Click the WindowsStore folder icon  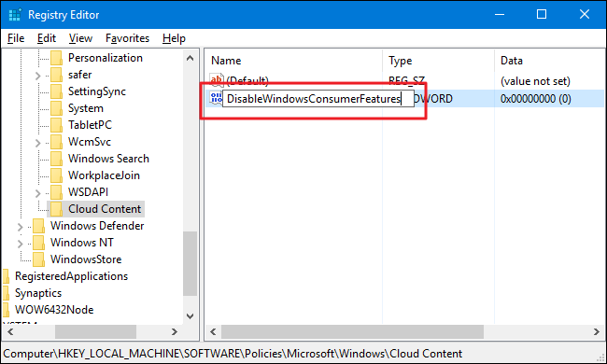(38, 259)
